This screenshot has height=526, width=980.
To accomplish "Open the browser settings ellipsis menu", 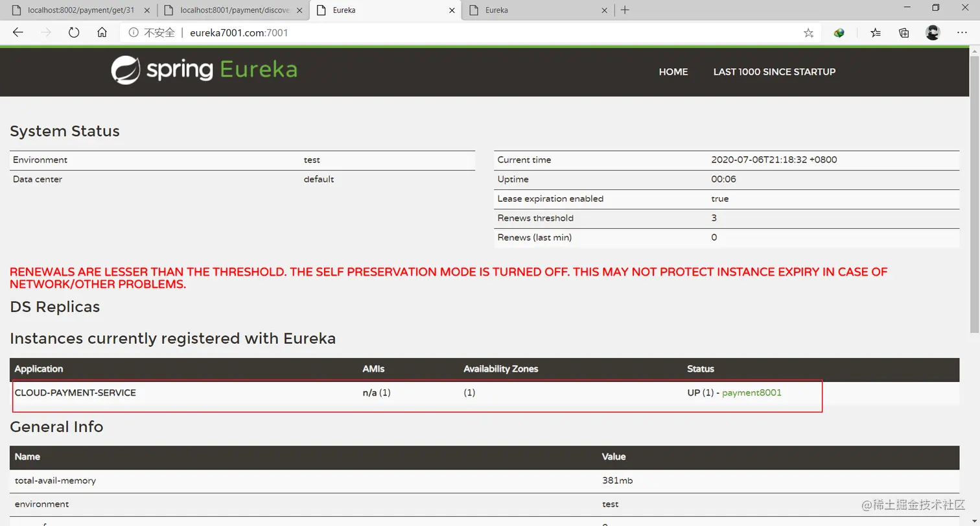I will pos(962,32).
